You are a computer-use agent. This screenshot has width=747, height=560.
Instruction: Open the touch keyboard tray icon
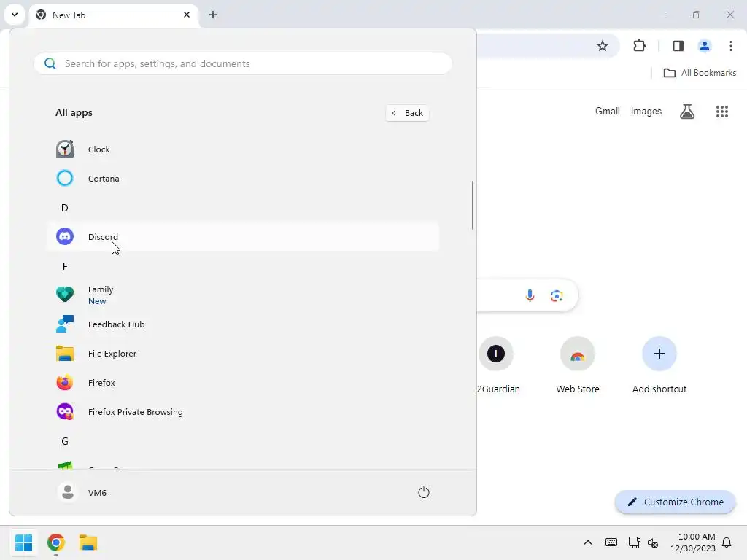611,542
